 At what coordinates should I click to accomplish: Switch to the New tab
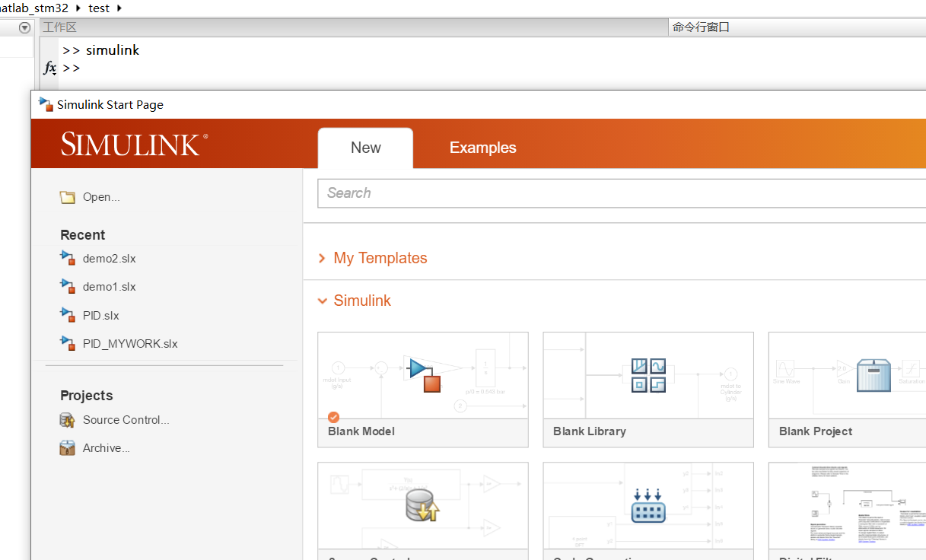(x=365, y=148)
